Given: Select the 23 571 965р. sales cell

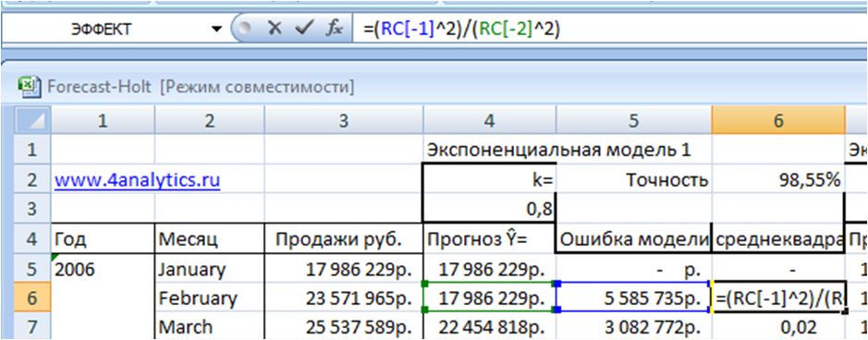Looking at the screenshot, I should [x=344, y=298].
